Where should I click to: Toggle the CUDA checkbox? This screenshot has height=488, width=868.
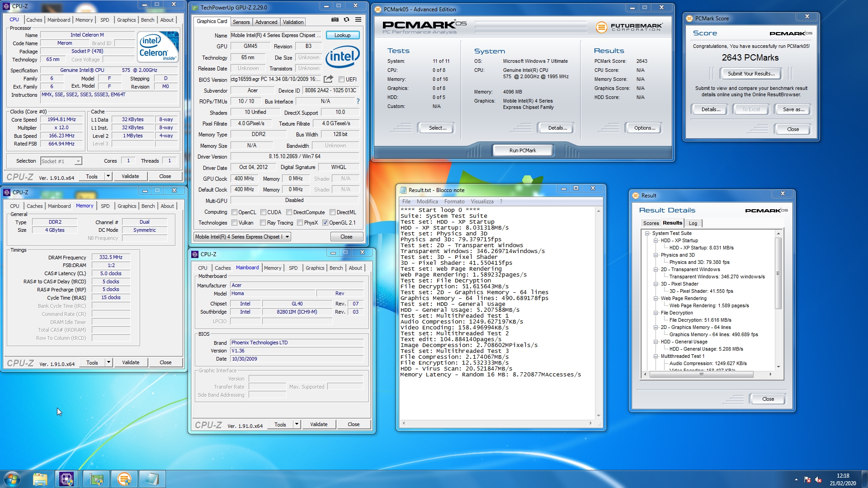click(263, 212)
